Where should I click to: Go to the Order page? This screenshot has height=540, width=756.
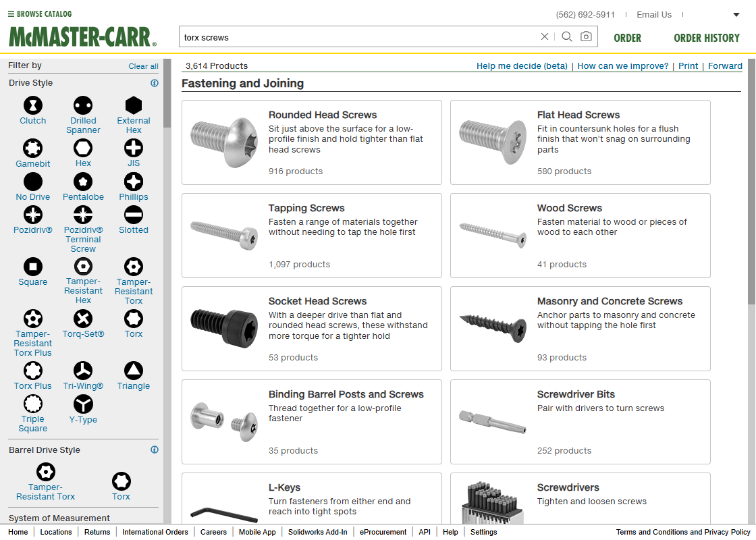point(627,38)
